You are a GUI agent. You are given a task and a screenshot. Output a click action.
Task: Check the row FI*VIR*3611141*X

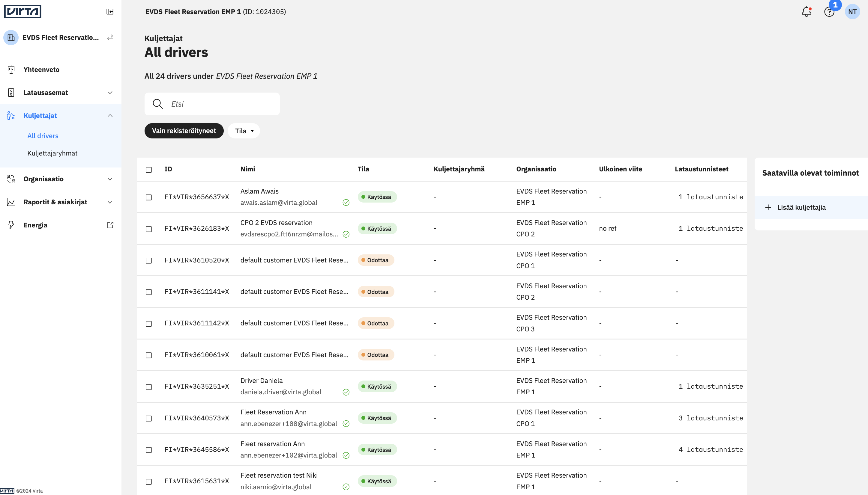[149, 292]
